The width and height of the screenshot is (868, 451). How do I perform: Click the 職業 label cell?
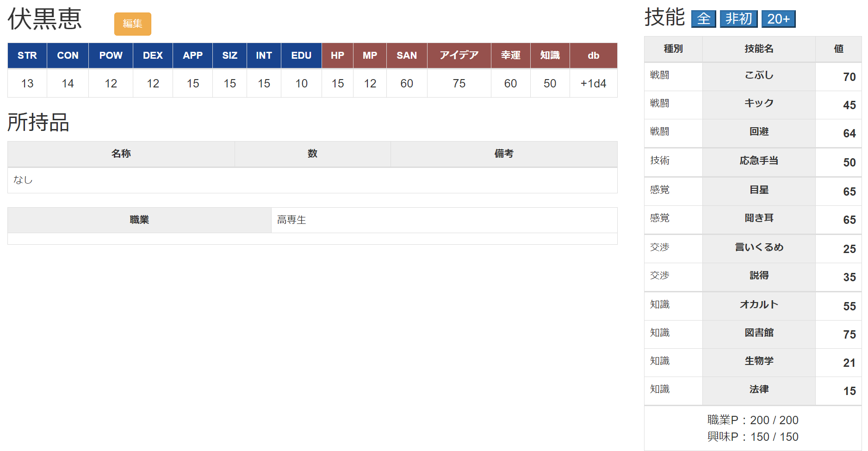(x=139, y=220)
